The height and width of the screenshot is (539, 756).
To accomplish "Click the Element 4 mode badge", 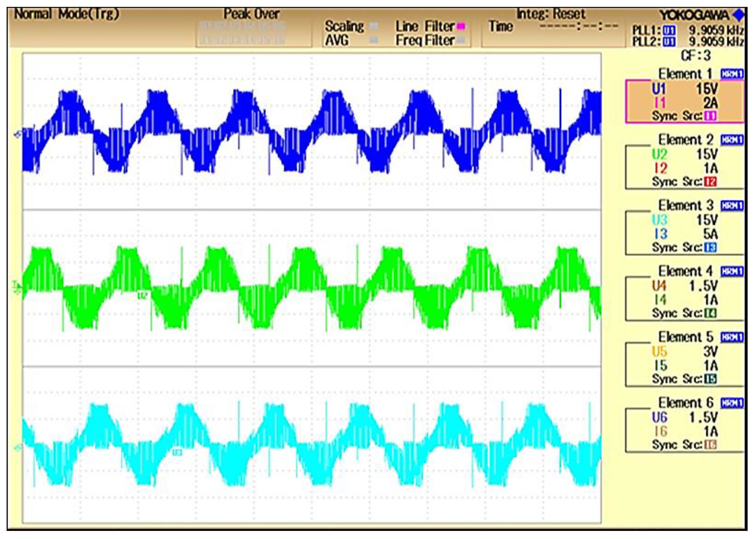I will tap(732, 271).
